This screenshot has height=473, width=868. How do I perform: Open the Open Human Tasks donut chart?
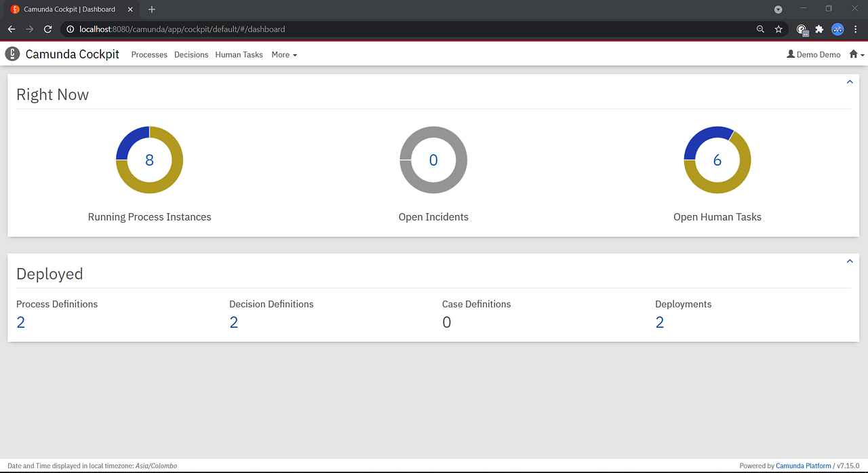coord(717,159)
